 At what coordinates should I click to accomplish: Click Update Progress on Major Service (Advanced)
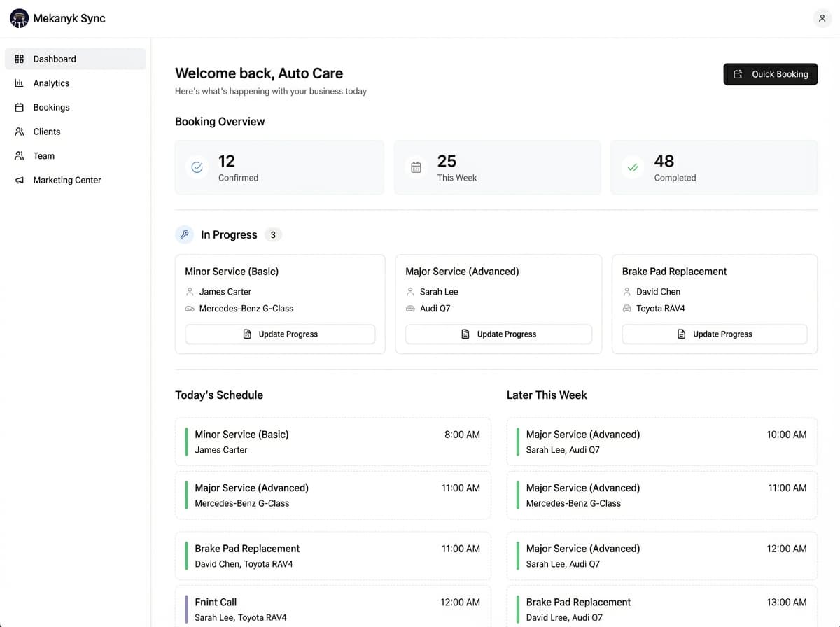(x=498, y=334)
